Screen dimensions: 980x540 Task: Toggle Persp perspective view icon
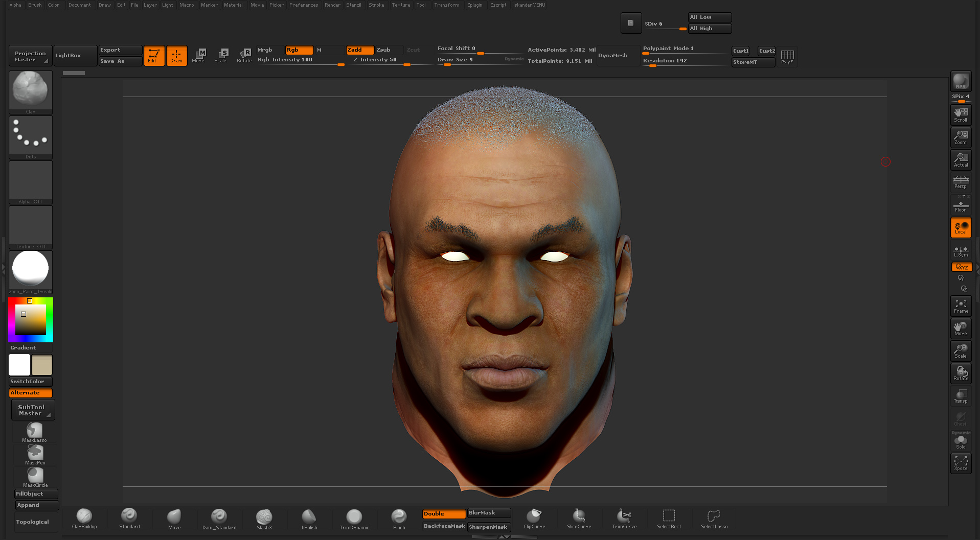coord(961,181)
